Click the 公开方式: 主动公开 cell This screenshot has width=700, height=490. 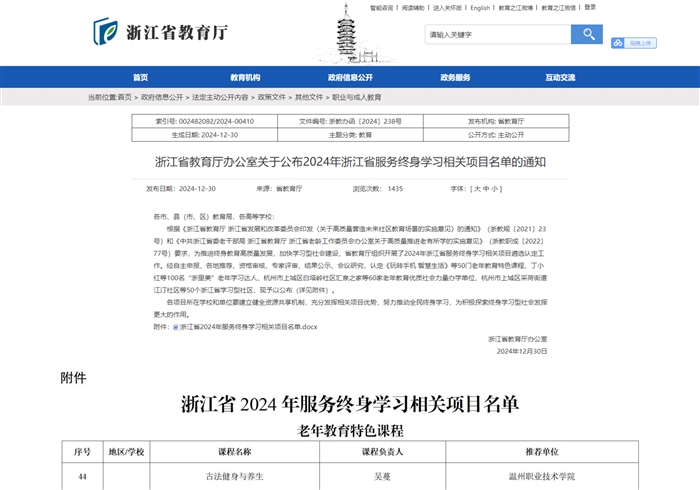click(x=496, y=135)
